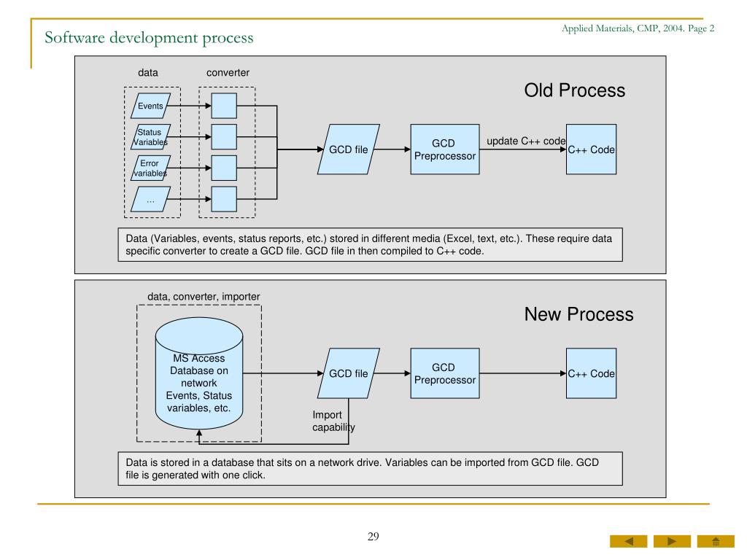The image size is (747, 560).
Task: Select the Error variables data shape
Action: (150, 168)
